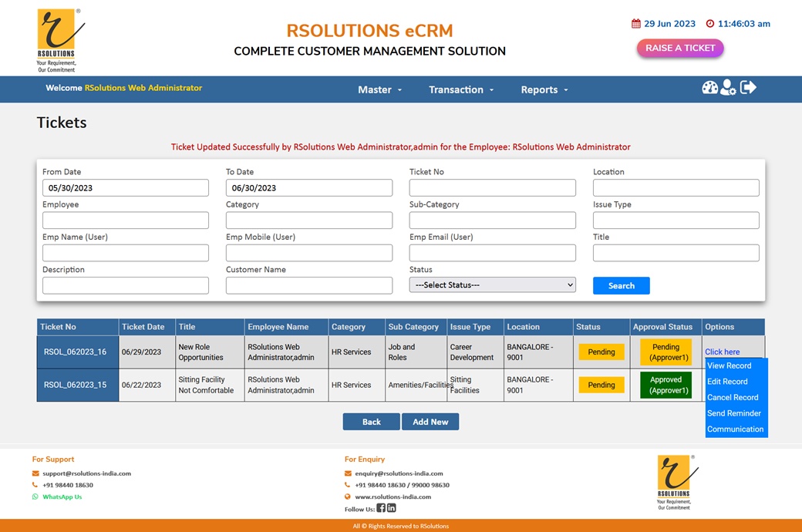Open the LinkedIn follow icon
802x532 pixels.
click(x=392, y=508)
